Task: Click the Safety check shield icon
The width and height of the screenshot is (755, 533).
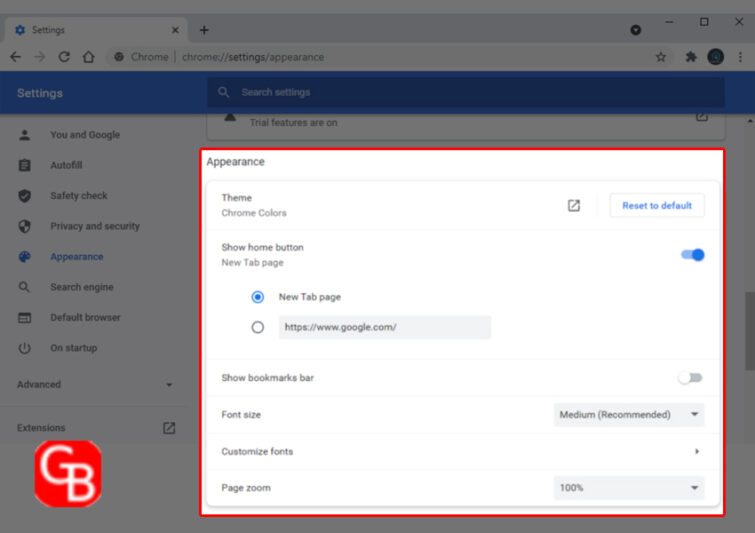Action: [25, 195]
